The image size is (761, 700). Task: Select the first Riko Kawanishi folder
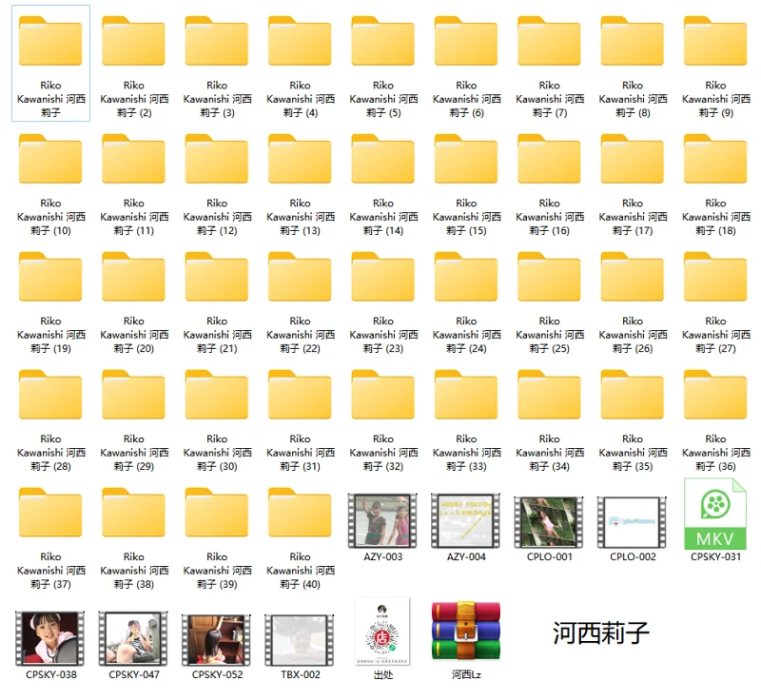[50, 43]
